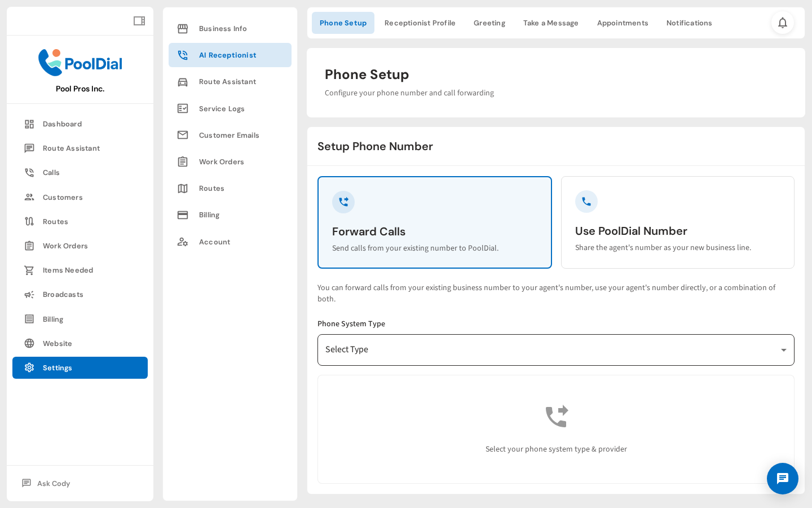Select the Forward Calls option card

pos(434,222)
